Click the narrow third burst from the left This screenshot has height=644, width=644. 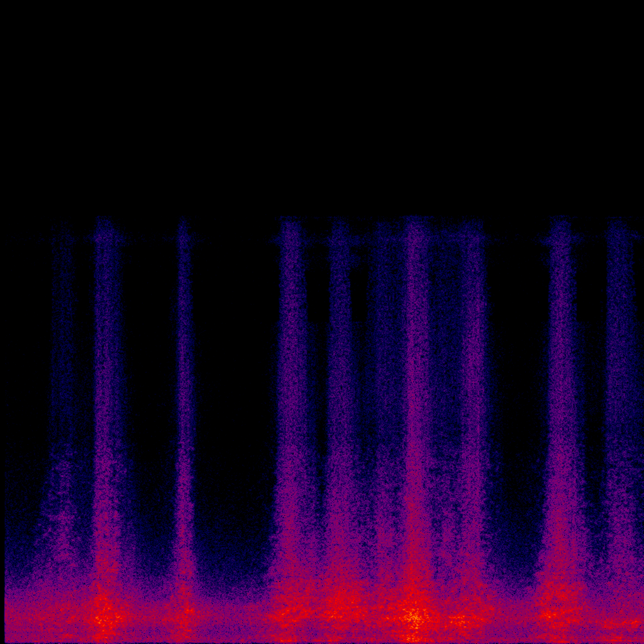(x=184, y=377)
